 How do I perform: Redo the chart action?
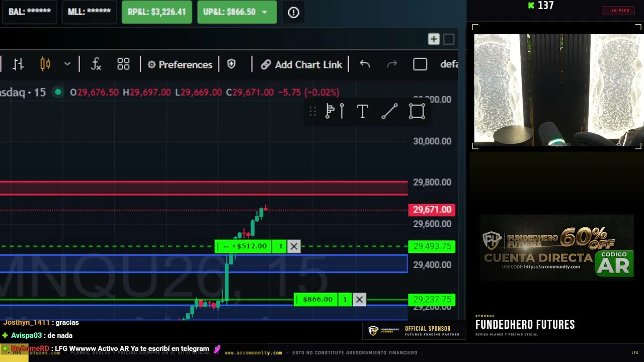(392, 64)
